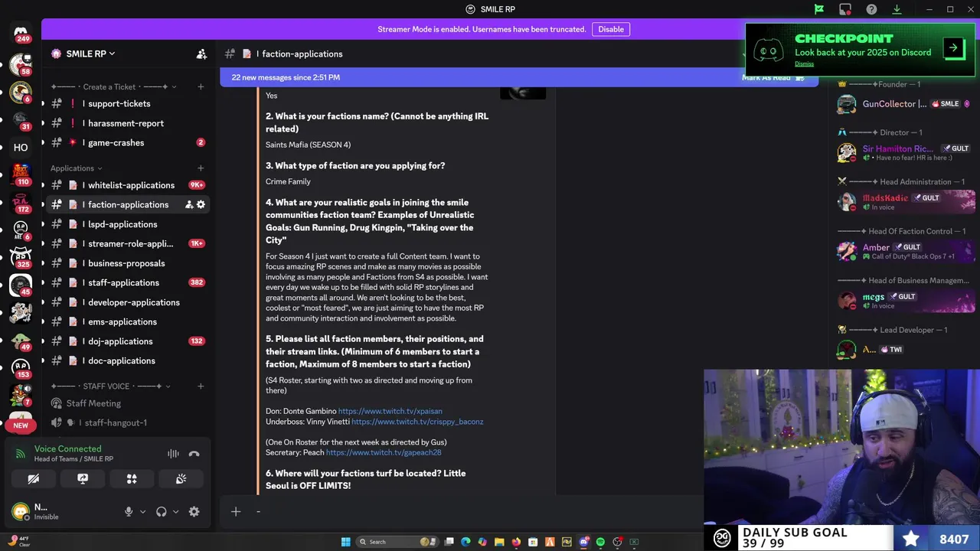View Amber's profile in member list
This screenshot has height=551, width=980.
coord(905,251)
